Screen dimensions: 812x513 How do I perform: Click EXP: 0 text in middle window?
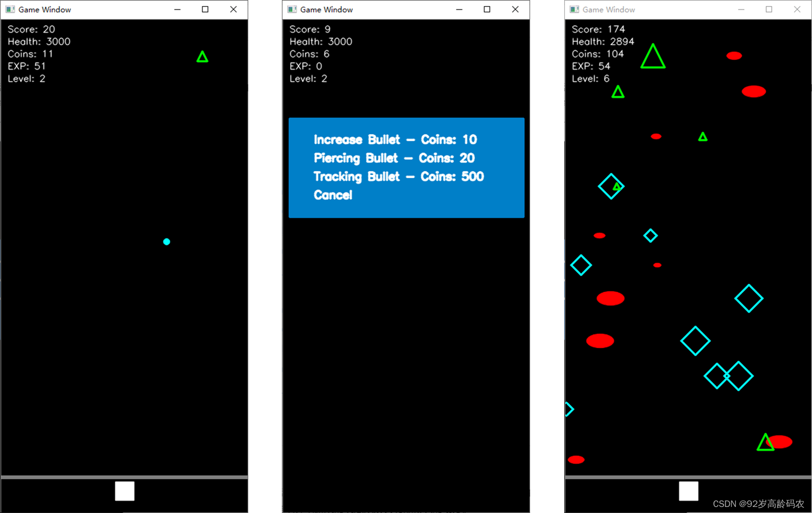(x=306, y=66)
